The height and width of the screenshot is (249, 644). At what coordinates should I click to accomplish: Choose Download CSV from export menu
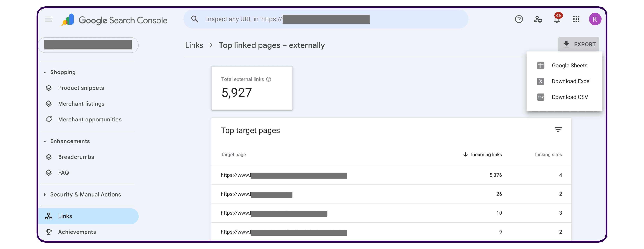(570, 97)
